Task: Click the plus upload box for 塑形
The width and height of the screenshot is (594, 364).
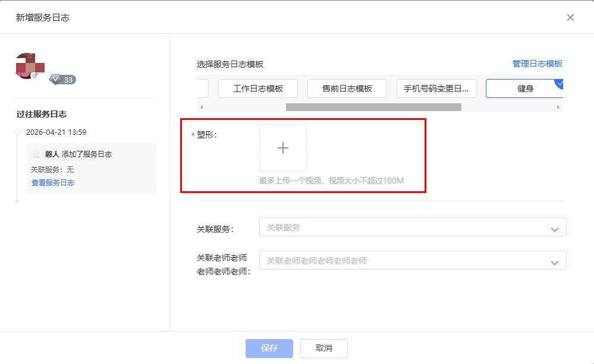Action: 283,148
